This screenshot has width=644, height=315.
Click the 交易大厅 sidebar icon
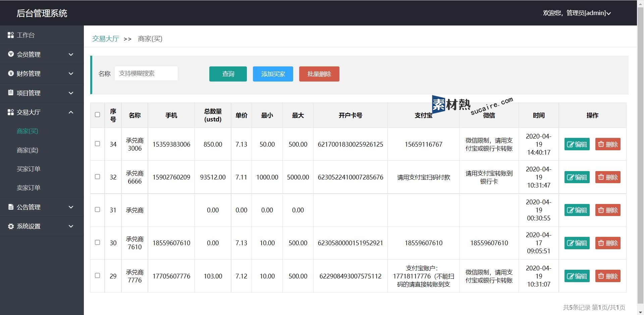click(x=11, y=112)
